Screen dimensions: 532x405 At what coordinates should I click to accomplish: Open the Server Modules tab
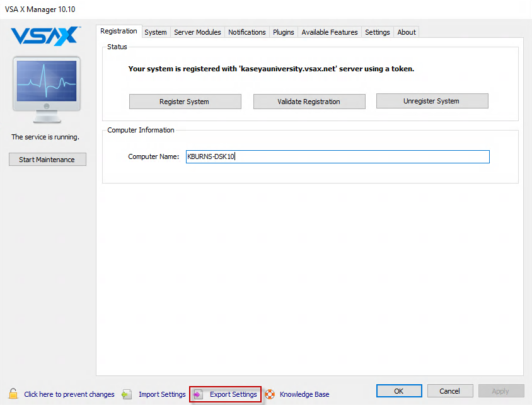point(197,32)
